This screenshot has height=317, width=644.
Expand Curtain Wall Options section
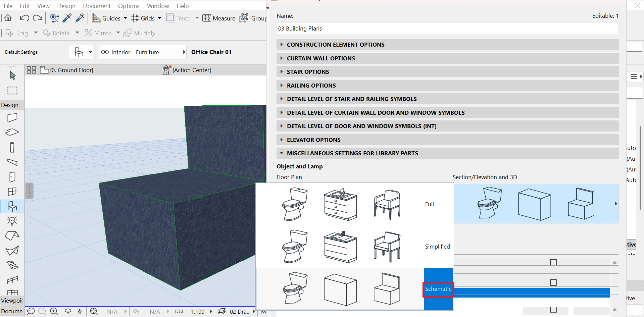[x=447, y=58]
